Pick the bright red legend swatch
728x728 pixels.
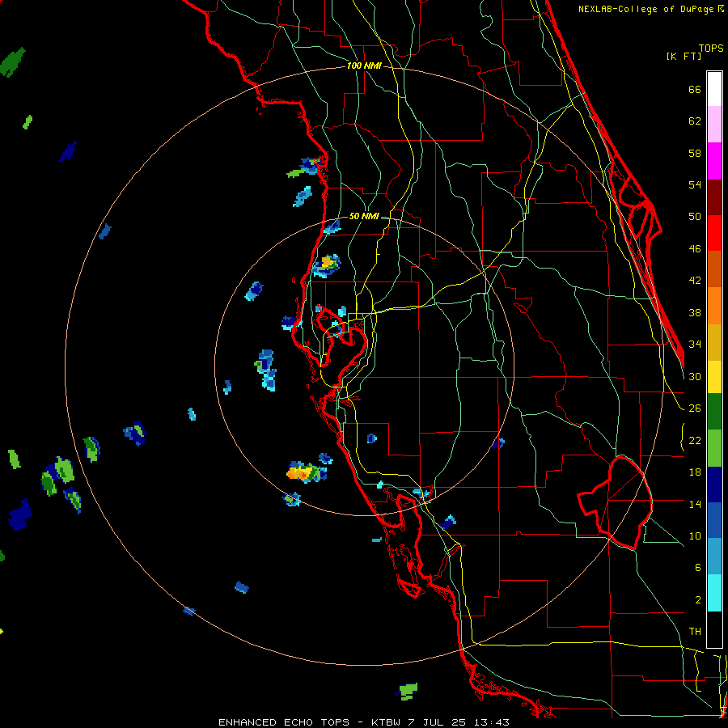714,233
